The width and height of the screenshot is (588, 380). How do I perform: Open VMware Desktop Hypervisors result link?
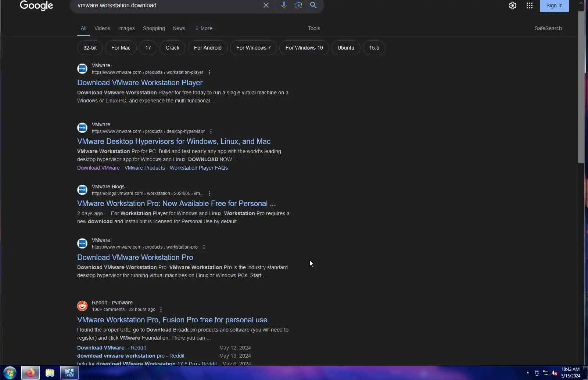pos(174,141)
